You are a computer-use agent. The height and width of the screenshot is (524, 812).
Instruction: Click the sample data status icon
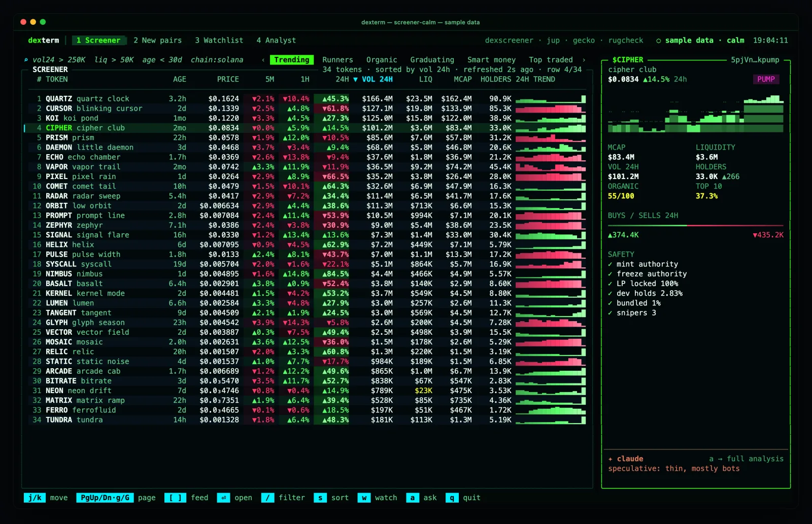click(x=658, y=41)
